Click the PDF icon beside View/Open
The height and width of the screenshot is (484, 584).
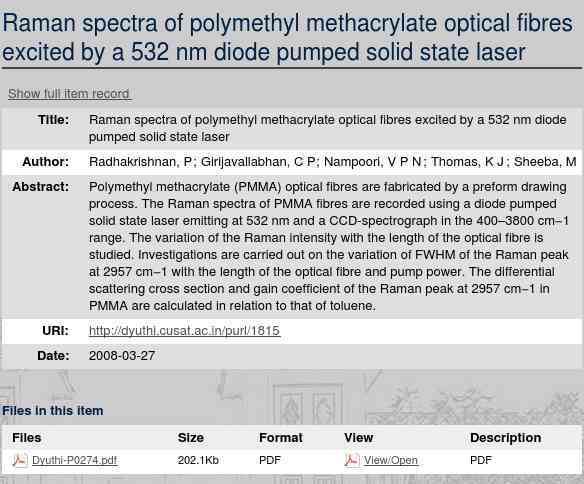[352, 460]
